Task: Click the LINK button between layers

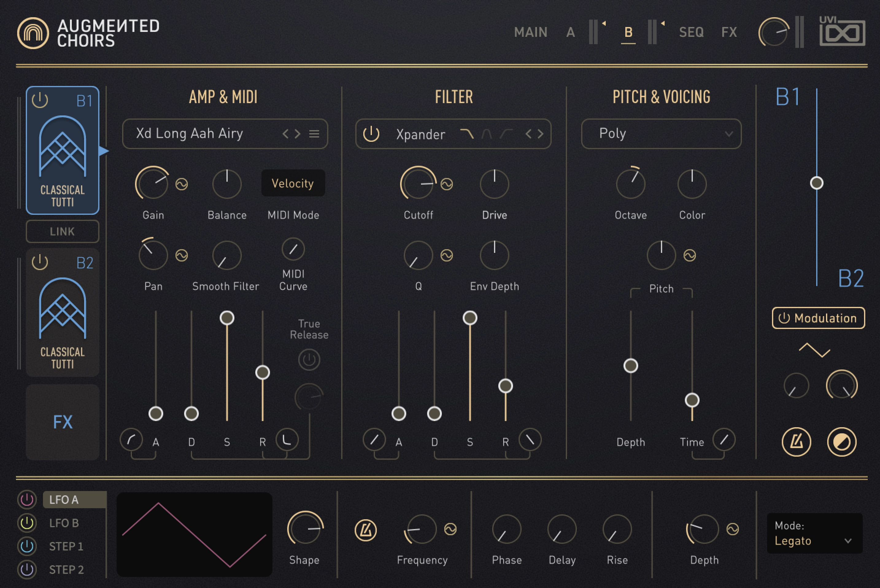Action: [x=63, y=231]
